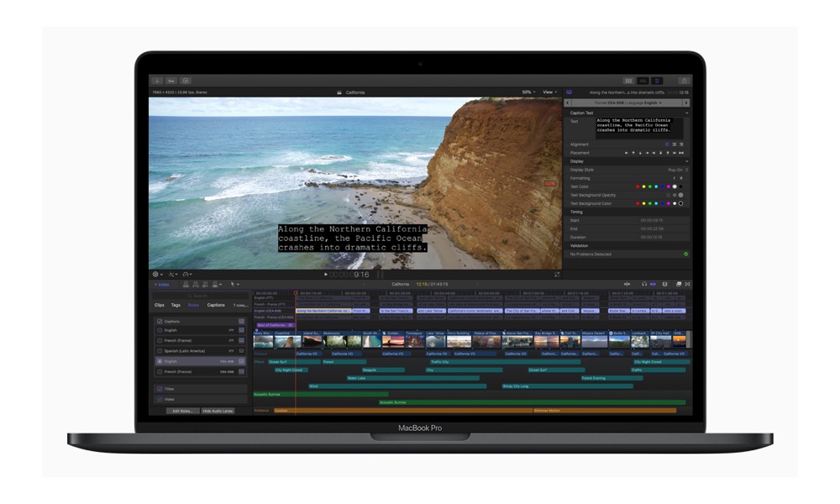Open the select tool arrow dropdown

point(234,285)
